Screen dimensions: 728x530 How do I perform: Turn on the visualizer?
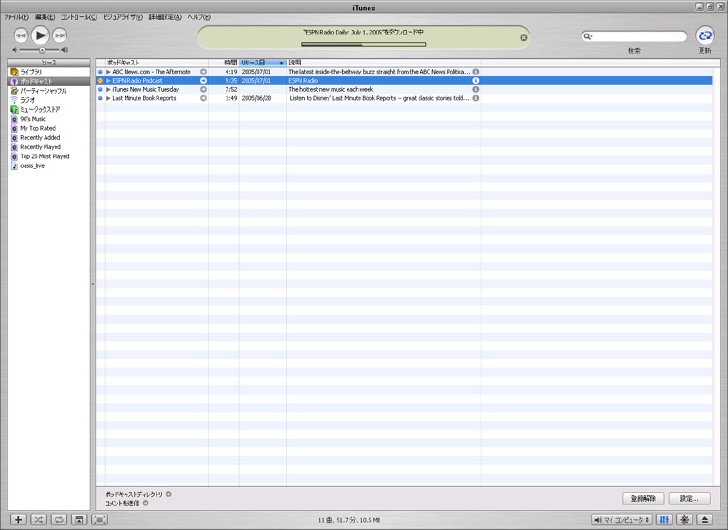(684, 520)
